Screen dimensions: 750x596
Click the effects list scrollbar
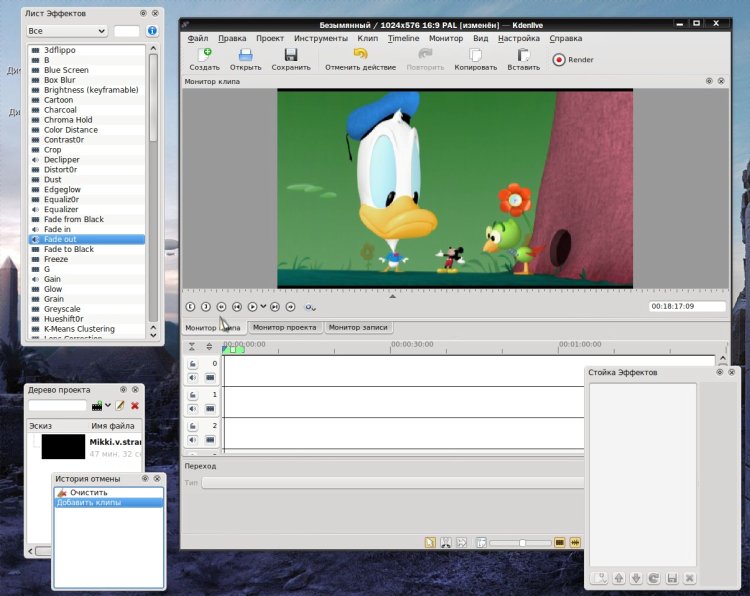(x=153, y=98)
